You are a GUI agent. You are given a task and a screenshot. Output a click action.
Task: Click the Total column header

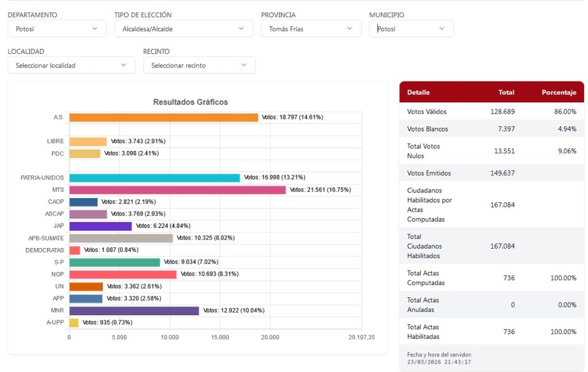[x=506, y=92]
